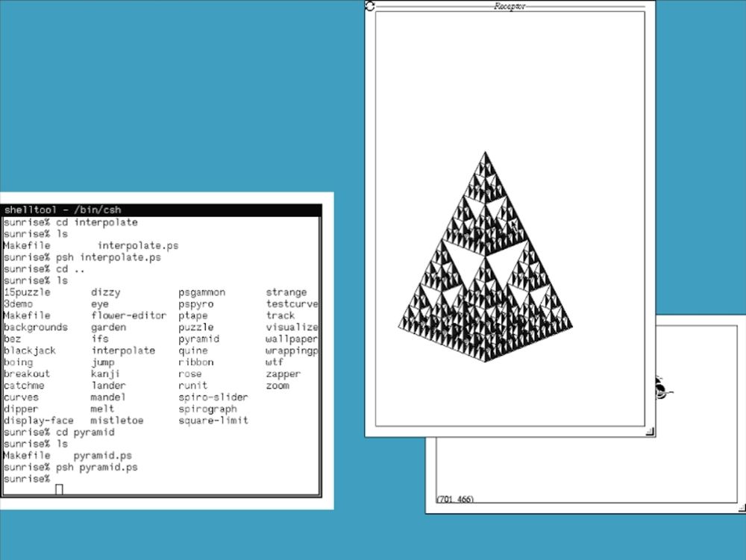Click 'melt' in the directory listing

[x=103, y=409]
